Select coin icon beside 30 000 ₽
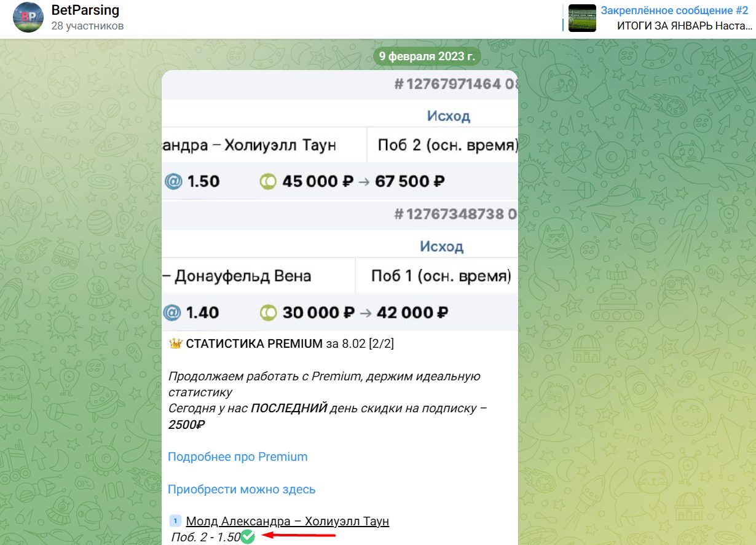This screenshot has width=756, height=545. pos(267,313)
